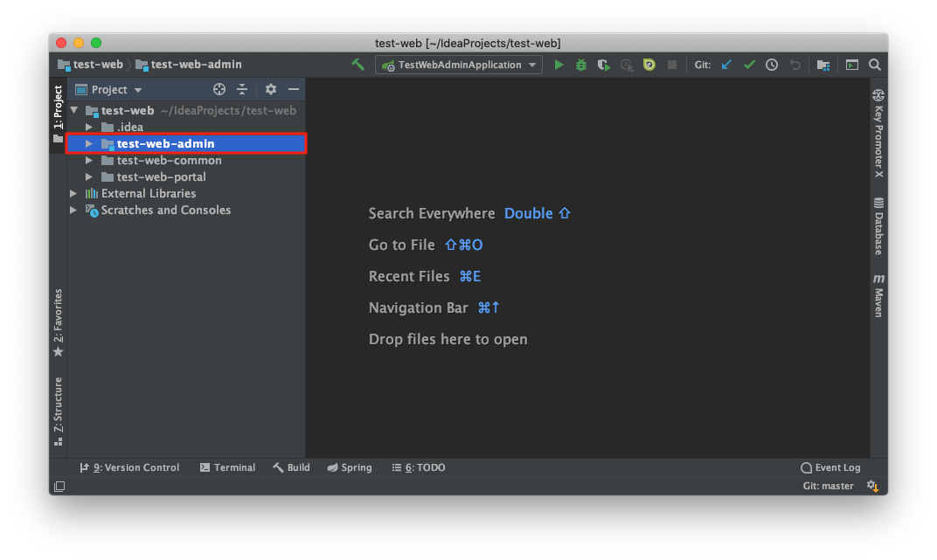Screen dimensions: 937x560
Task: Open the 9: Version Control tab
Action: 129,467
